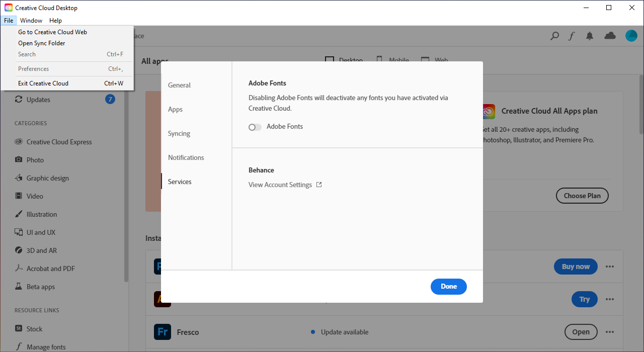The height and width of the screenshot is (352, 644).
Task: Open more options beside Buy now
Action: pyautogui.click(x=610, y=267)
